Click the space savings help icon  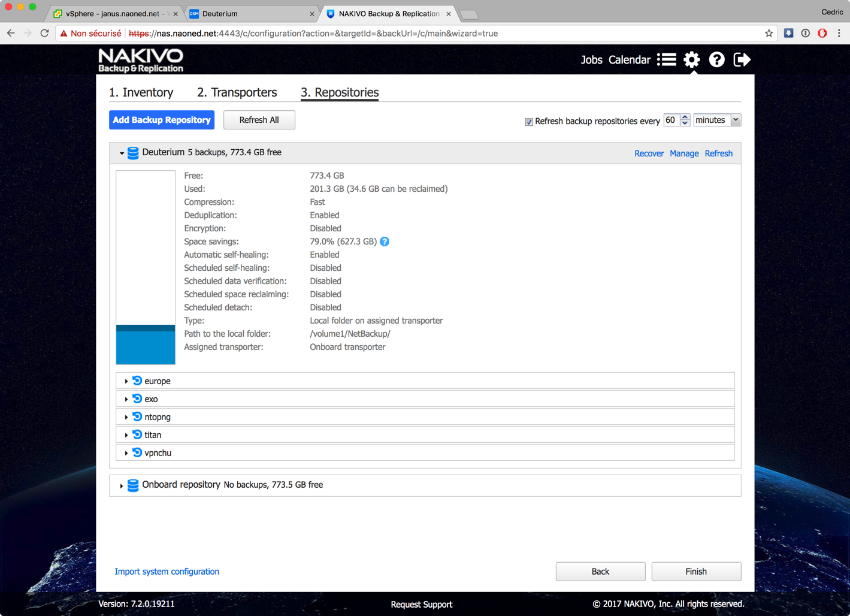[x=385, y=241]
